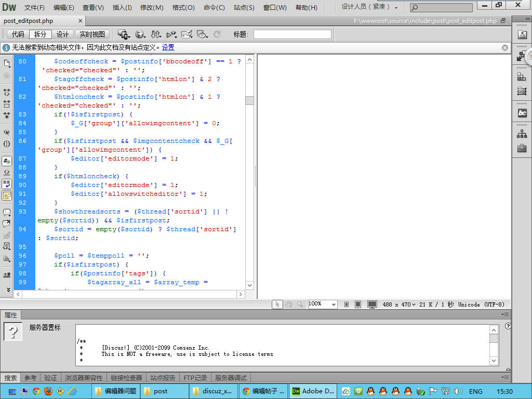Switch to 设计 (Design) view
Screen dimensions: 532x399
click(x=62, y=34)
